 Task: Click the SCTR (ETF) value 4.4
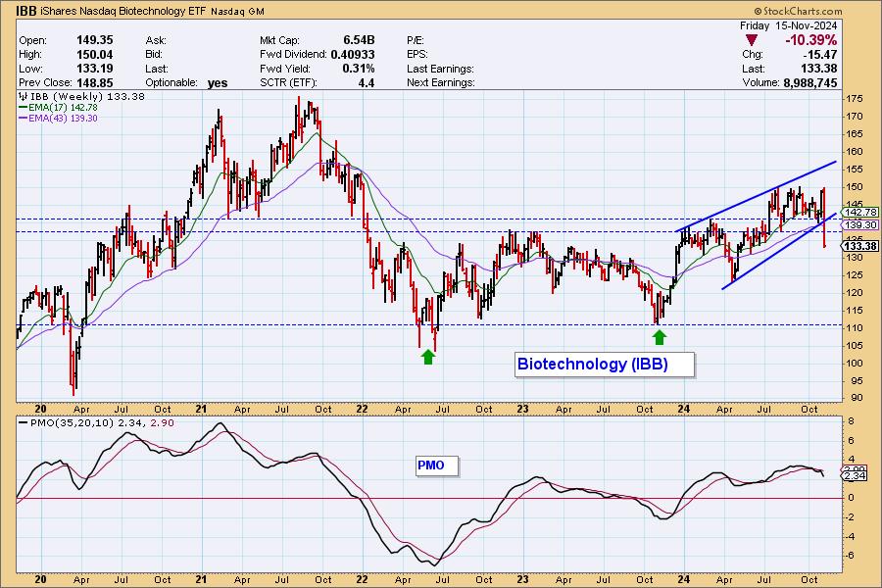[x=367, y=82]
